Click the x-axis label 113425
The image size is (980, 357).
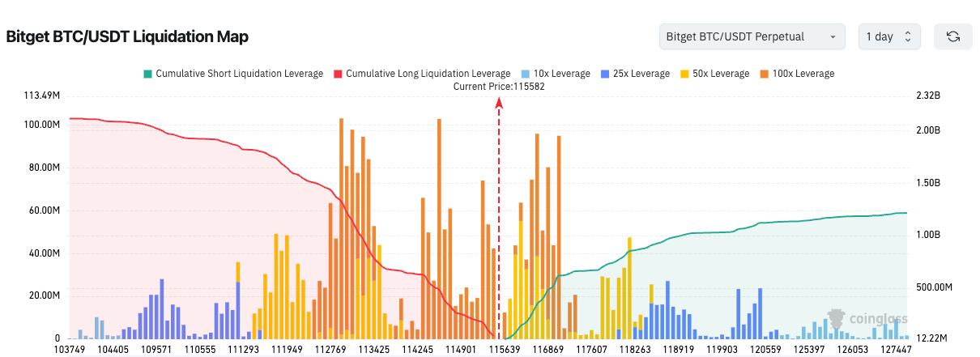point(373,349)
